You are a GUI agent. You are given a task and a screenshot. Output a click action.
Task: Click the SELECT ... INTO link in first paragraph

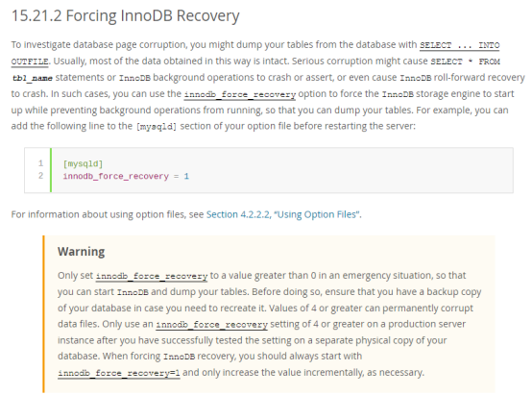click(x=459, y=45)
